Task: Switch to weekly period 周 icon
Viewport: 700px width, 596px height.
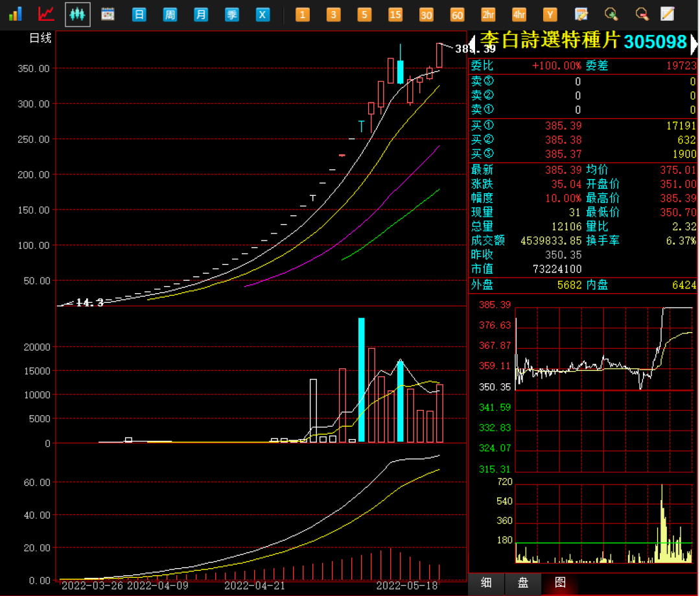Action: click(x=170, y=15)
